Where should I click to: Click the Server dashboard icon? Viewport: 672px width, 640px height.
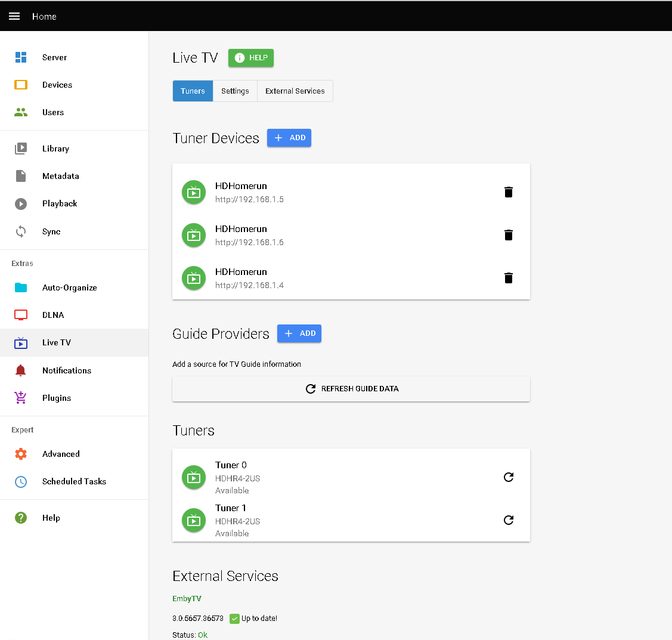coord(21,57)
